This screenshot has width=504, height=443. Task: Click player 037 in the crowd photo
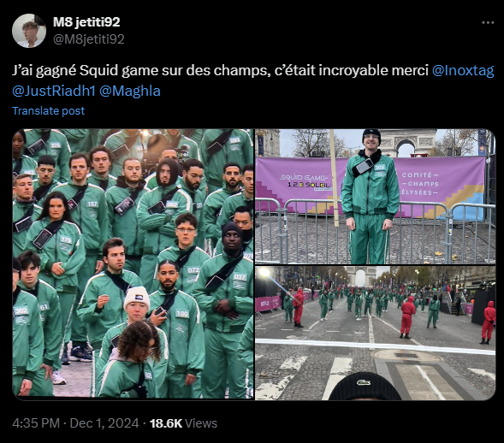240,277
